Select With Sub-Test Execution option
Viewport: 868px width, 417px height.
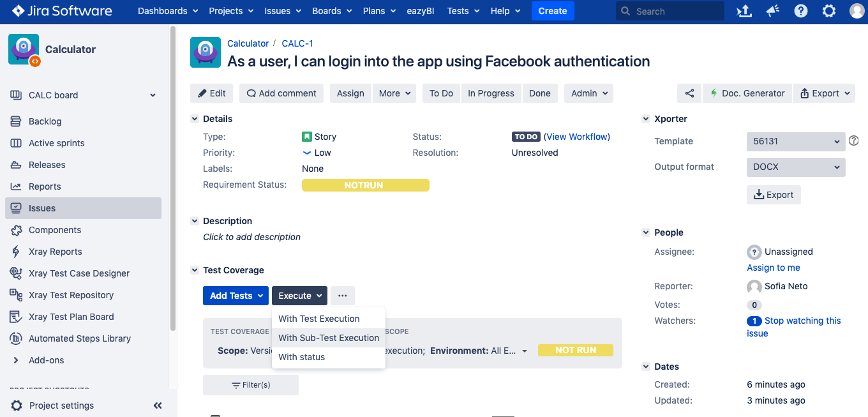pyautogui.click(x=329, y=338)
